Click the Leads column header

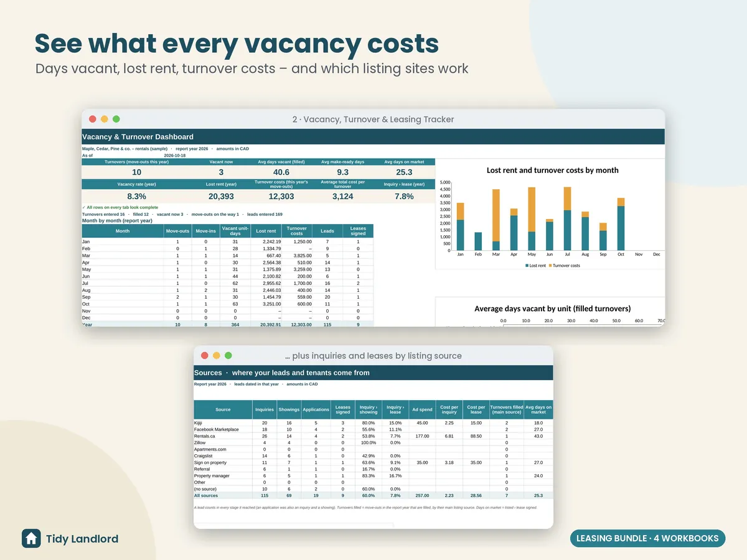[x=327, y=231]
